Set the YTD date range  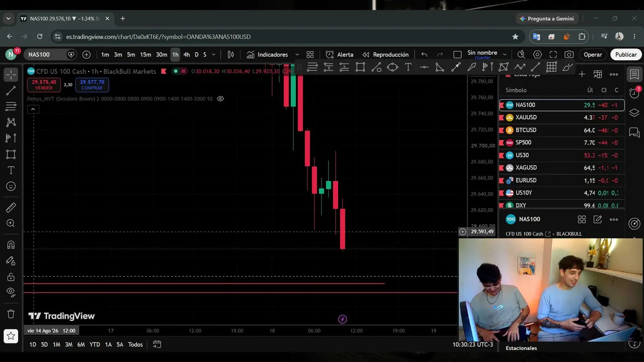coord(95,344)
